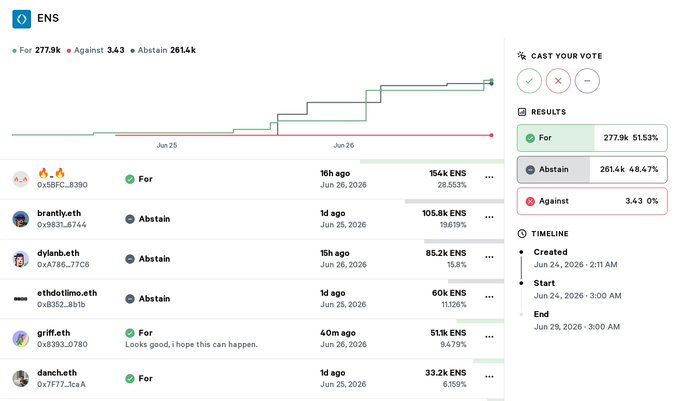This screenshot has height=401, width=680.
Task: Open dylanb.eth voter profile
Action: point(58,253)
